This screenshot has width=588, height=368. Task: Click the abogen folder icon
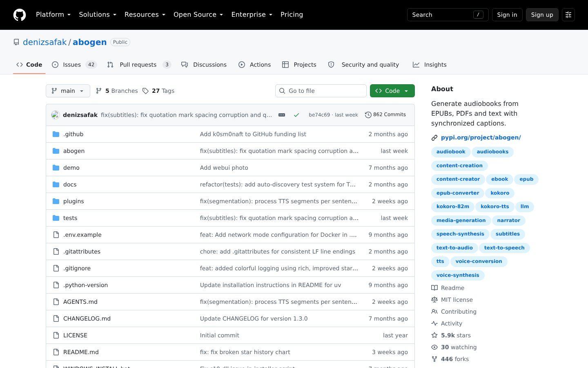56,151
